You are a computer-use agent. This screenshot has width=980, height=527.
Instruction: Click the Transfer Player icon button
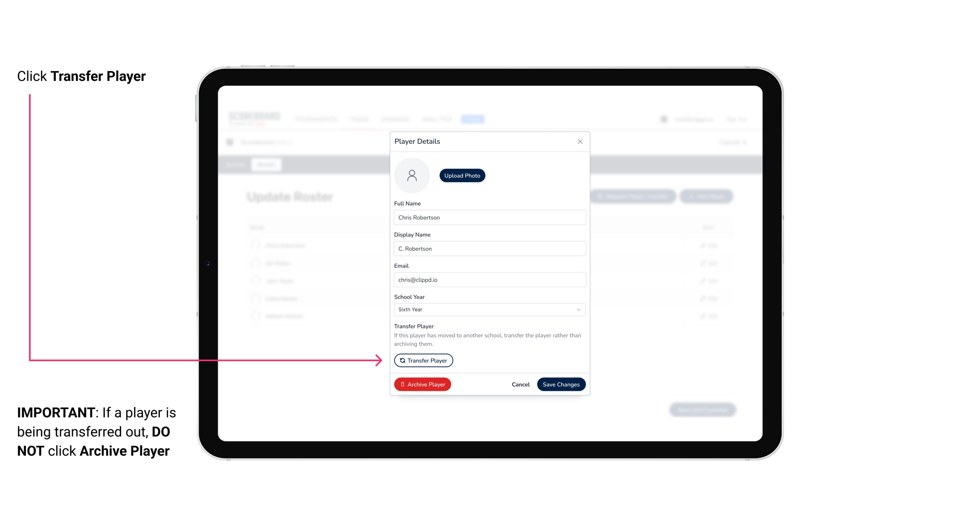pos(423,360)
